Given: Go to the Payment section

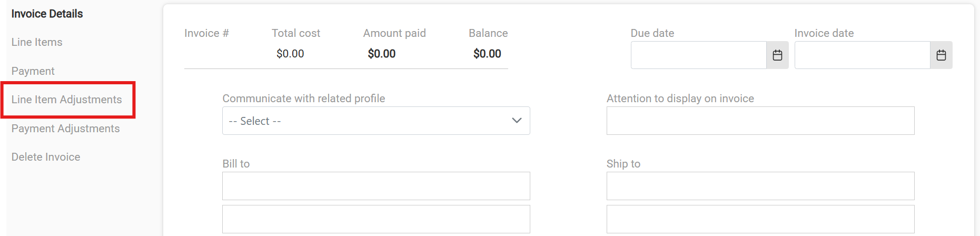Looking at the screenshot, I should (33, 71).
